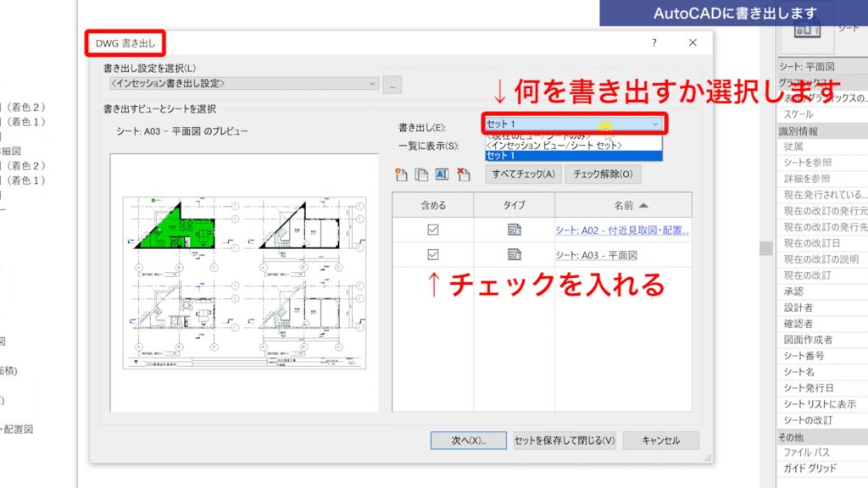Uncheck the A03 平面図 include checkbox
The height and width of the screenshot is (488, 868).
pyautogui.click(x=435, y=254)
